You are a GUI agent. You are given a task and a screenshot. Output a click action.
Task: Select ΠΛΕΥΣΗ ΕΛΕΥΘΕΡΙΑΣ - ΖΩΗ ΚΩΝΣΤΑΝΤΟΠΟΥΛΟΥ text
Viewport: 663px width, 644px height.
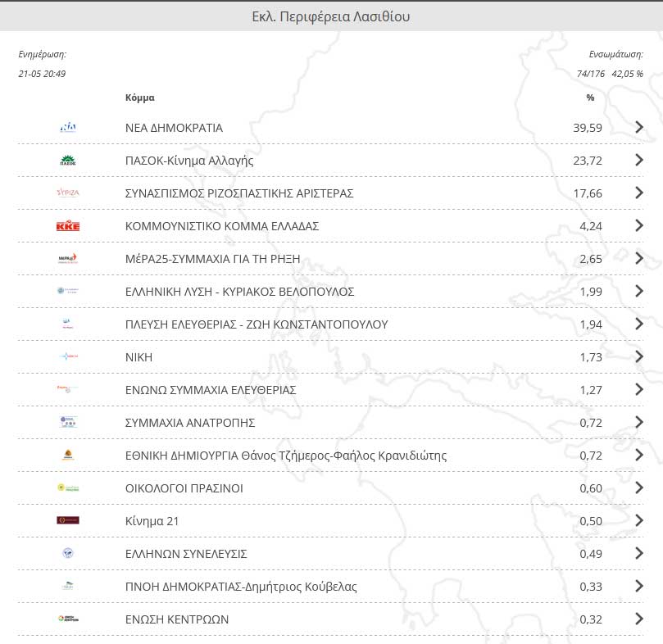point(257,324)
